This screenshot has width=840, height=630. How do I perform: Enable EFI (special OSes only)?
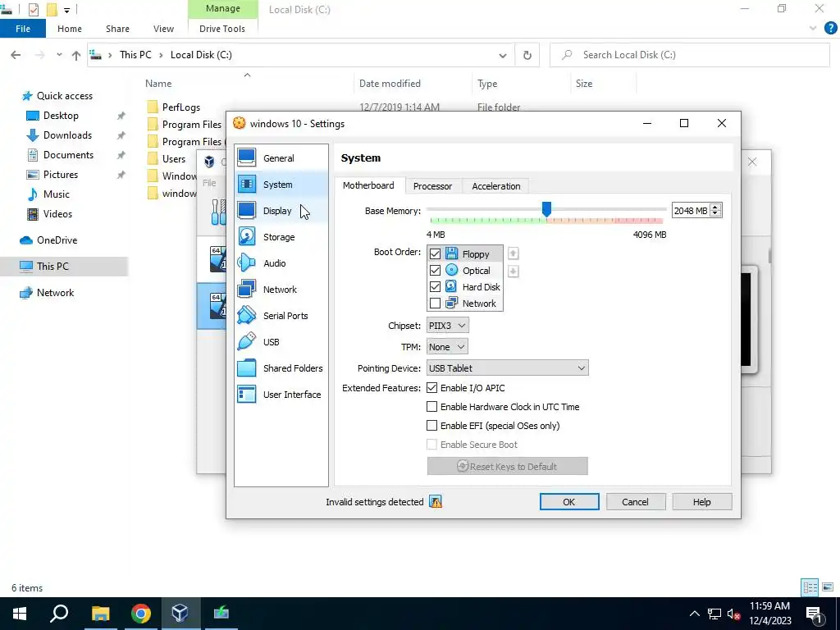(431, 426)
